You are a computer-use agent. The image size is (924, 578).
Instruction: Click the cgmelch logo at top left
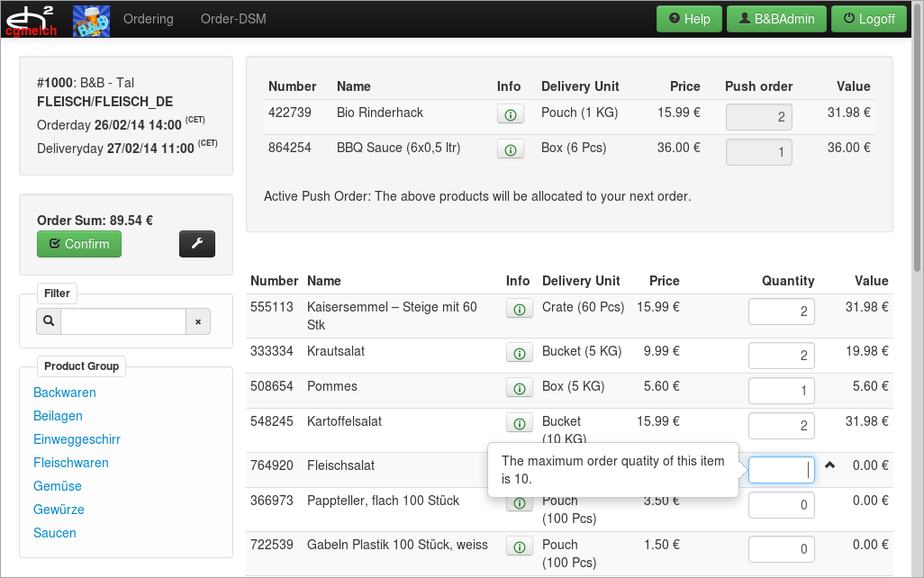32,20
